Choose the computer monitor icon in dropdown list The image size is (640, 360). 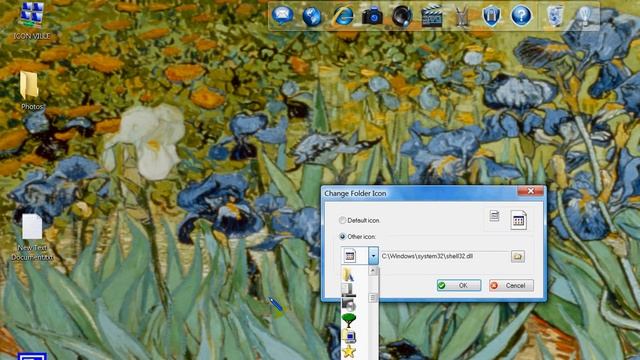pyautogui.click(x=348, y=336)
